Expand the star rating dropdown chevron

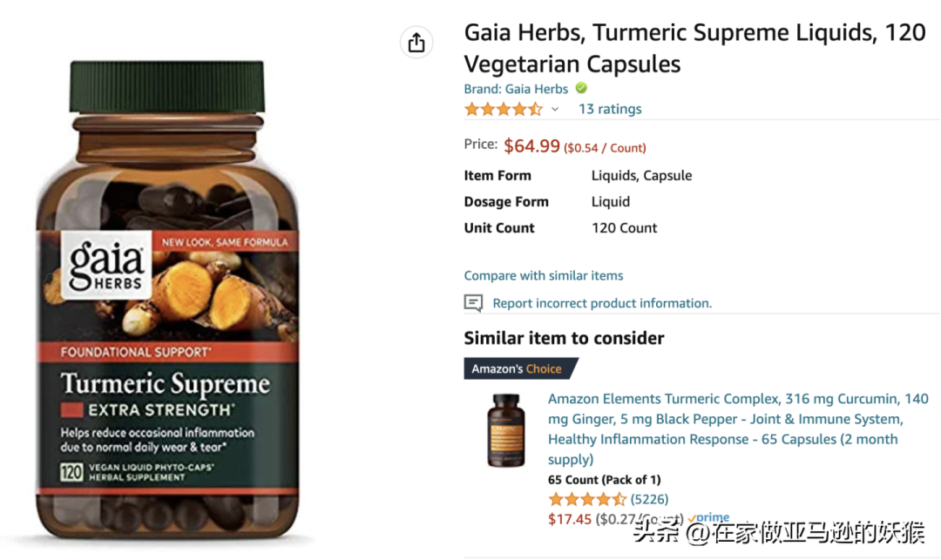[555, 109]
